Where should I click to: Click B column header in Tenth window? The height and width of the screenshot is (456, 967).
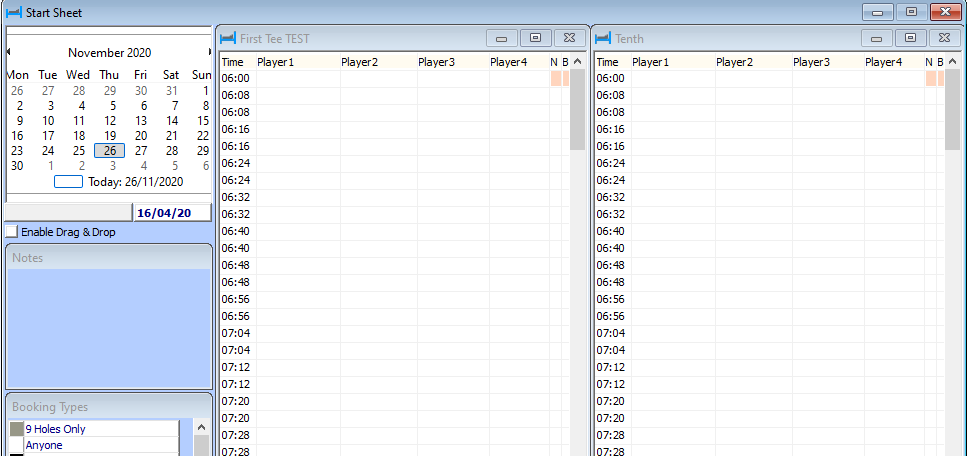pos(940,62)
